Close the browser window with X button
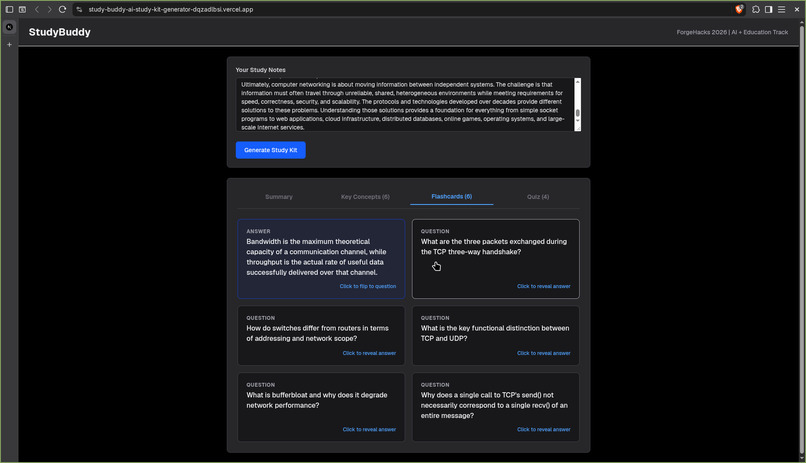 (x=797, y=9)
